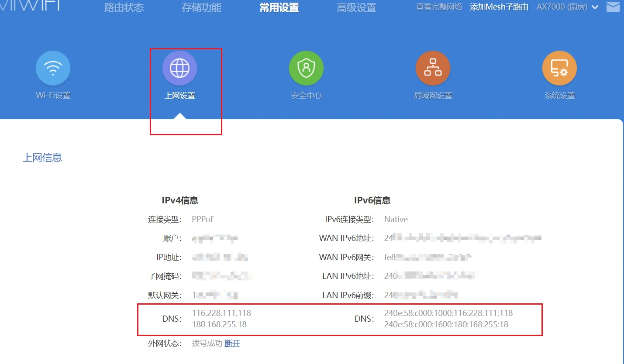The height and width of the screenshot is (364, 624).
Task: Click the IP地址 label
Action: [169, 257]
